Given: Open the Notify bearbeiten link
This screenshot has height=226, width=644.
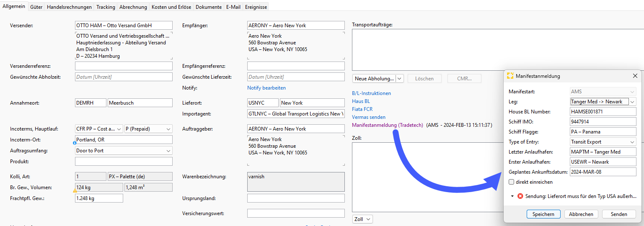Looking at the screenshot, I should (266, 88).
